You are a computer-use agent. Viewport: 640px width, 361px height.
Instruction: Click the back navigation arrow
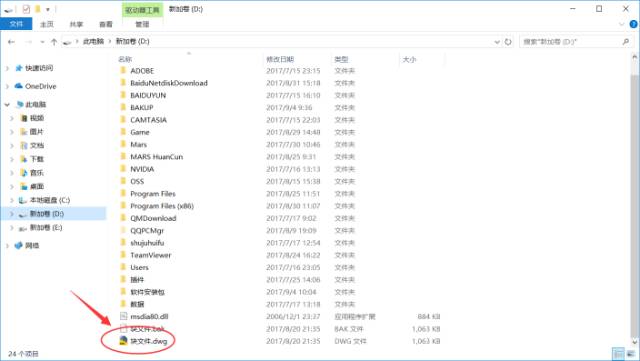pyautogui.click(x=11, y=42)
